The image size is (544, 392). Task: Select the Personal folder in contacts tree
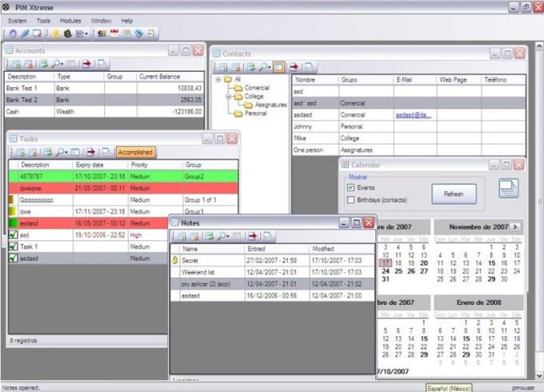[x=256, y=114]
